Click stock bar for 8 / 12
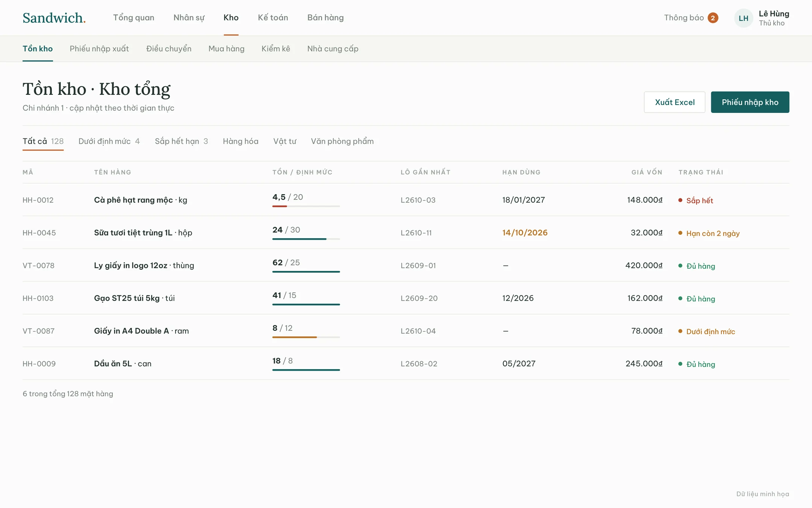The height and width of the screenshot is (508, 812). click(x=306, y=337)
